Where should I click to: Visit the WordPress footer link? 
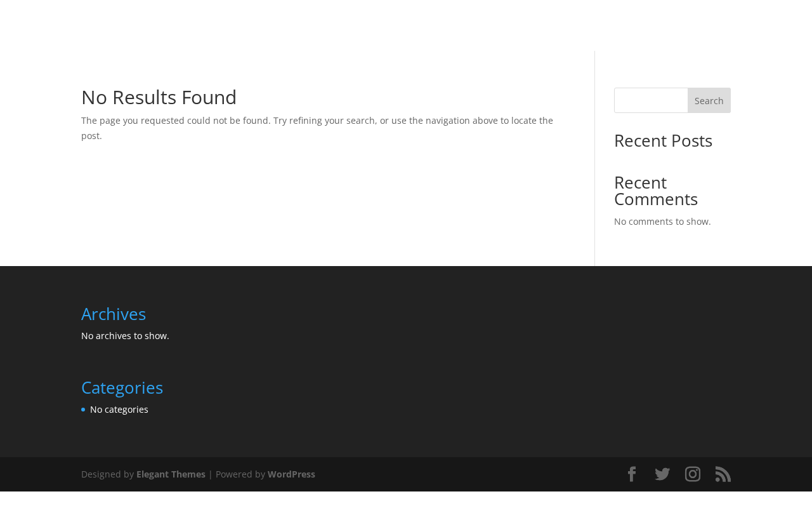291,474
